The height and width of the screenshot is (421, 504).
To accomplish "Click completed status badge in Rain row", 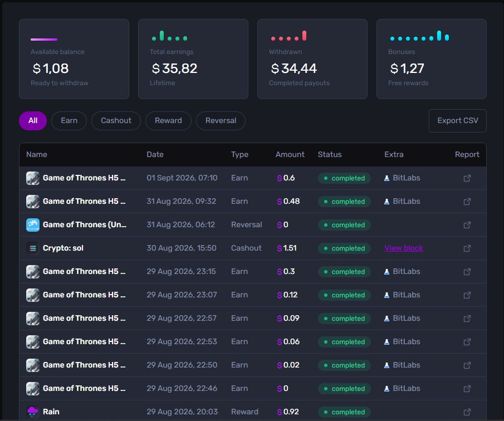I will [344, 412].
